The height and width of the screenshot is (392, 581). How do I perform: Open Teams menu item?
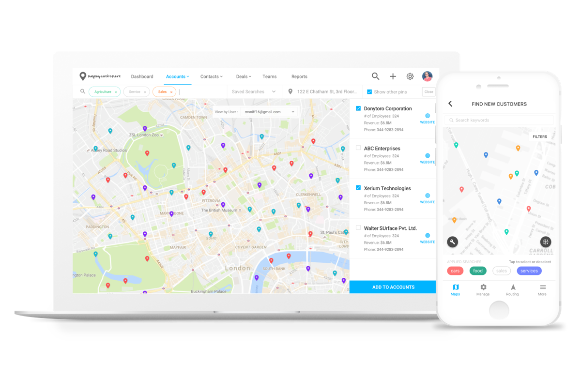(x=270, y=76)
